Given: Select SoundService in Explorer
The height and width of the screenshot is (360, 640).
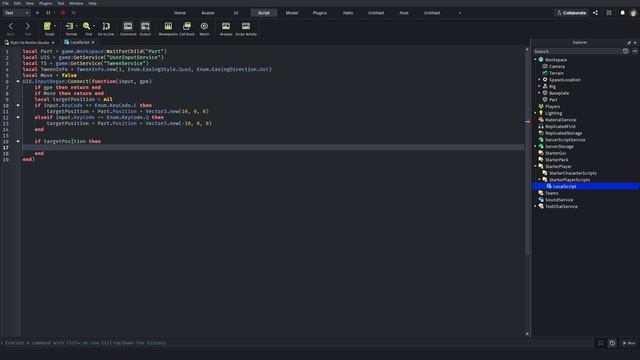Looking at the screenshot, I should tap(559, 200).
